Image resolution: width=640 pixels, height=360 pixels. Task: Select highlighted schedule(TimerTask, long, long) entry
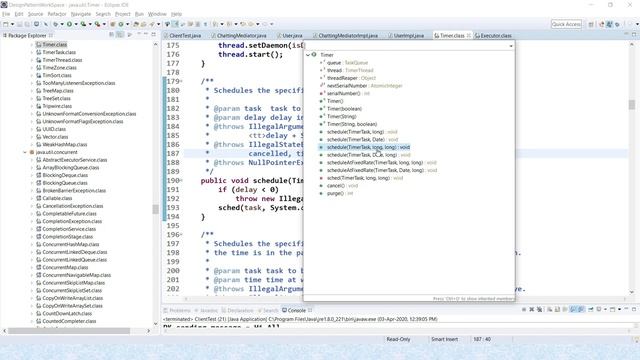[368, 147]
